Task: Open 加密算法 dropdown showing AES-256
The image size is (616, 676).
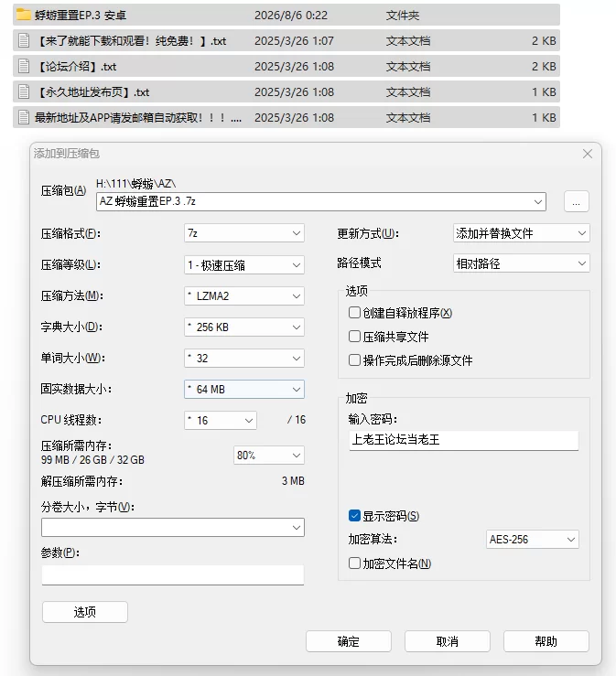Action: click(x=533, y=540)
